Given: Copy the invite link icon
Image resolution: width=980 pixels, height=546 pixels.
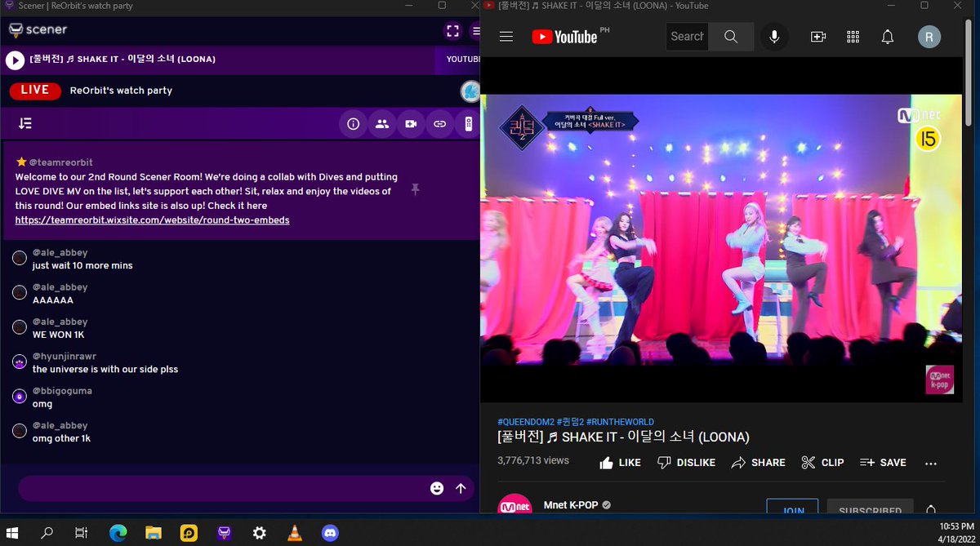Looking at the screenshot, I should coord(439,124).
